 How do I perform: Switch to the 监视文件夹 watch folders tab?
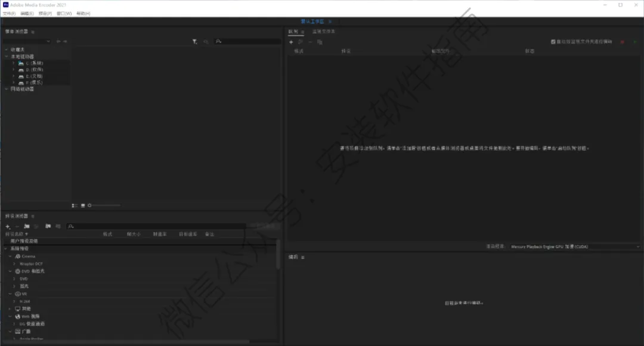coord(324,32)
